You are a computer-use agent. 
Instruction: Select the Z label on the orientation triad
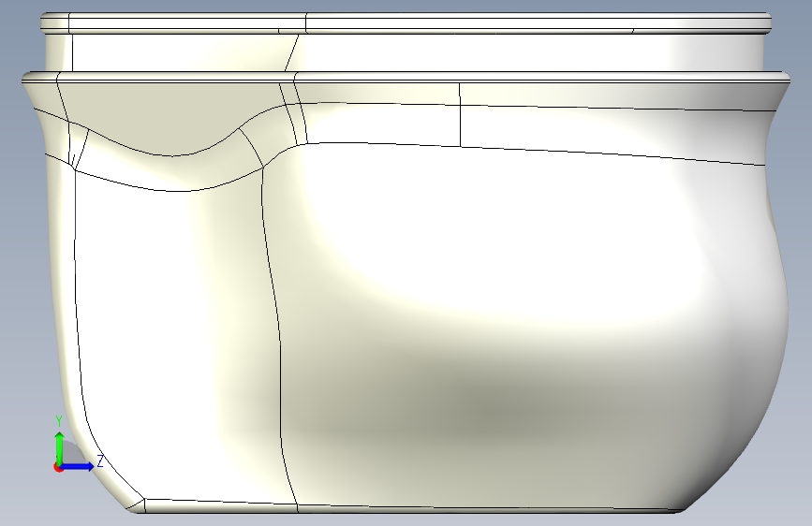(100, 460)
